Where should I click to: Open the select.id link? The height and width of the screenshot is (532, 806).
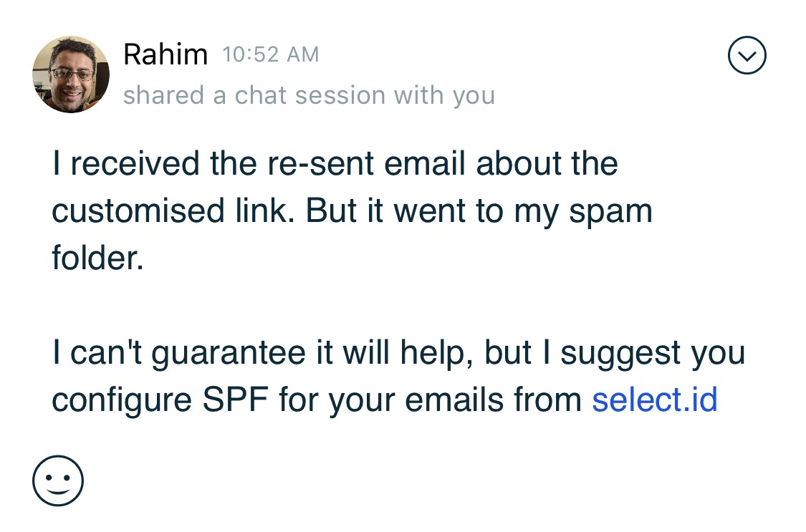(654, 400)
